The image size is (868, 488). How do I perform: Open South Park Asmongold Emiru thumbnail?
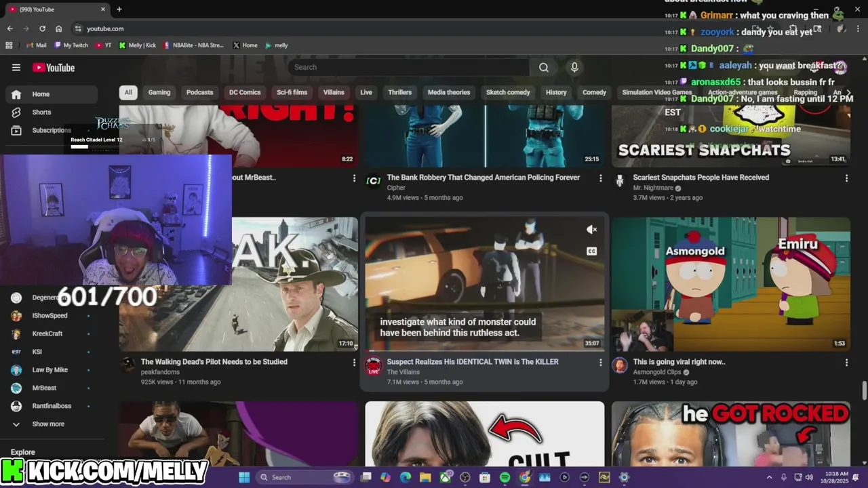point(730,284)
